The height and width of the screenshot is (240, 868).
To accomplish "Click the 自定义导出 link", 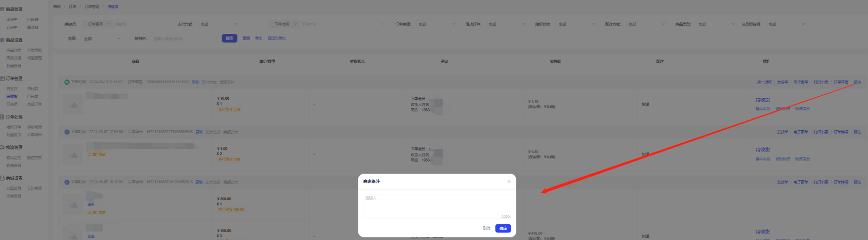I will 276,38.
